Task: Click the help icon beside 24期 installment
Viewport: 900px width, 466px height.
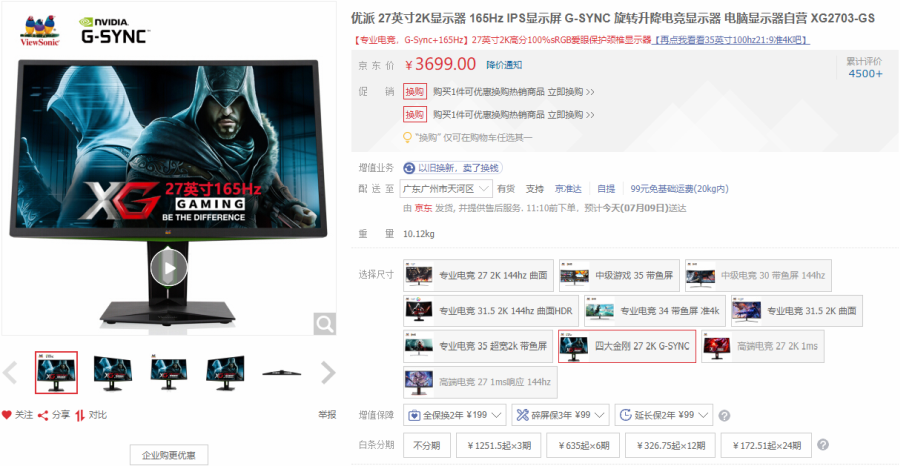Action: [x=823, y=445]
